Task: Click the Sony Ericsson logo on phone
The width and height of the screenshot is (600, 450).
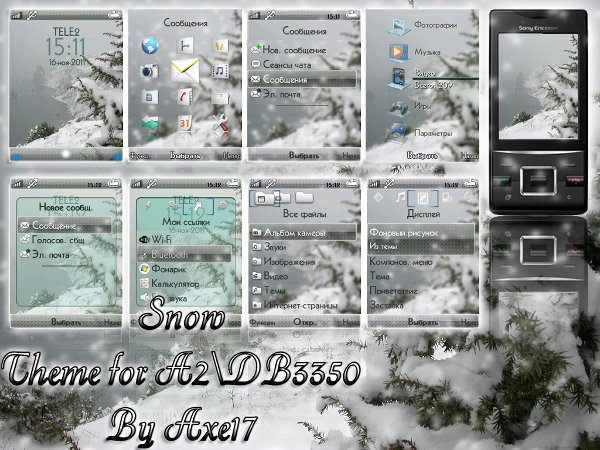Action: [538, 28]
